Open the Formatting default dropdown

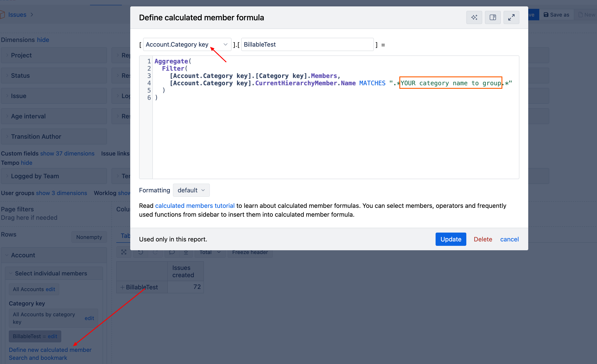(x=191, y=190)
